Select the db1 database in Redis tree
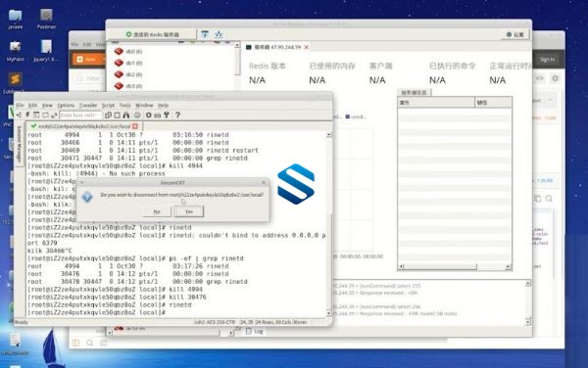The height and width of the screenshot is (368, 588). [x=128, y=63]
